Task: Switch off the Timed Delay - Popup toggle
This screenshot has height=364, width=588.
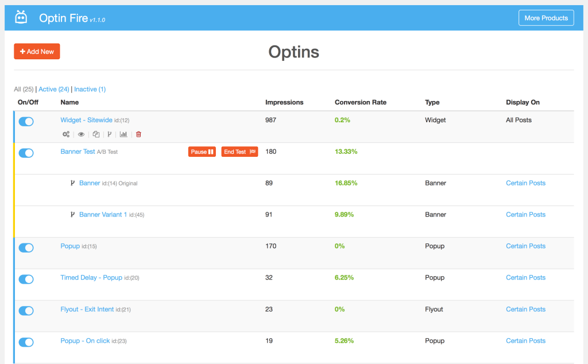Action: [x=26, y=279]
